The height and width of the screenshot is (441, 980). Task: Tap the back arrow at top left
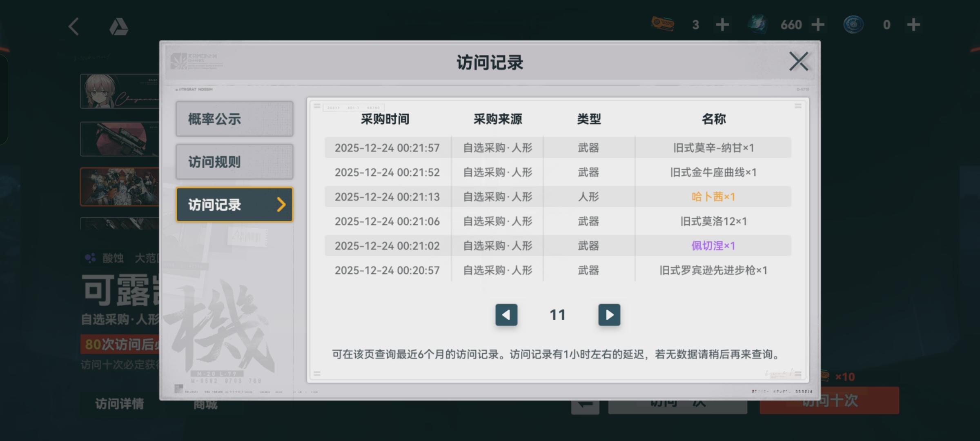pos(74,27)
